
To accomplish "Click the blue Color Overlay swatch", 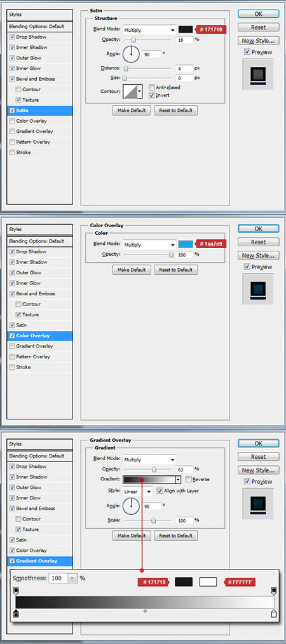I will [x=186, y=244].
